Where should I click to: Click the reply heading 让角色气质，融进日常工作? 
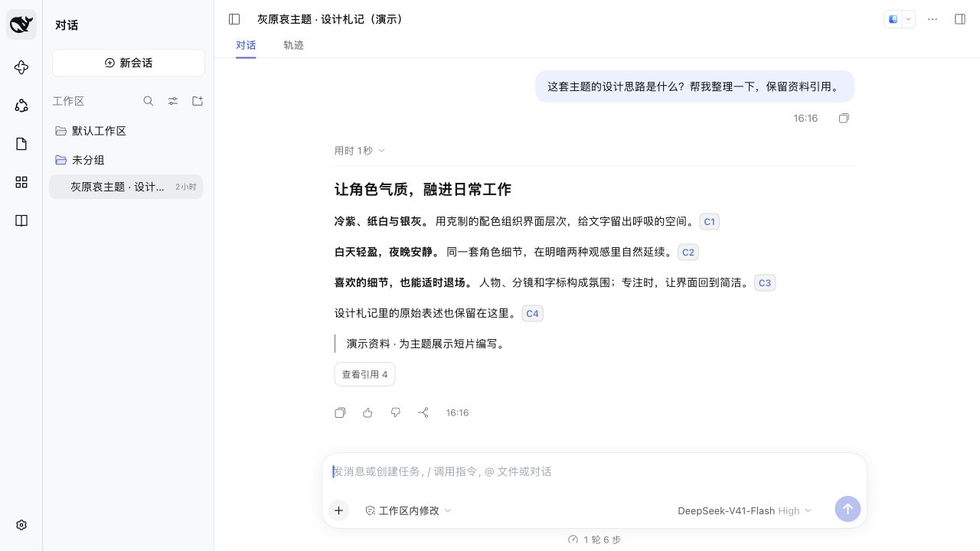coord(423,189)
